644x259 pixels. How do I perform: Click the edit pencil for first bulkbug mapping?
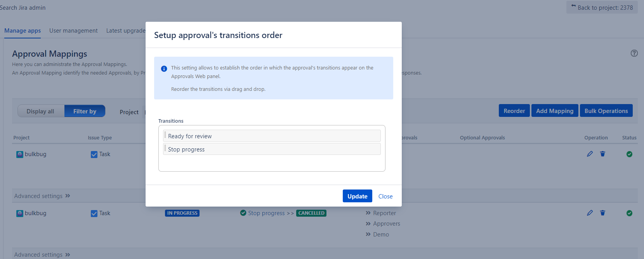tap(590, 154)
